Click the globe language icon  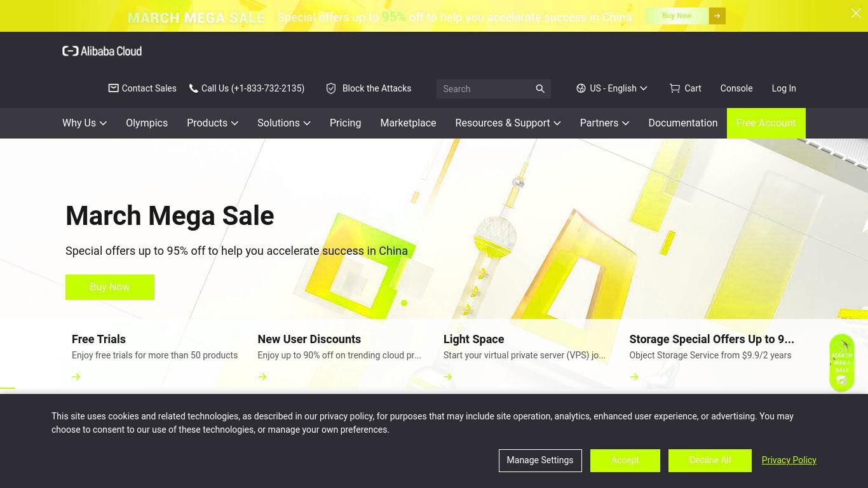581,88
